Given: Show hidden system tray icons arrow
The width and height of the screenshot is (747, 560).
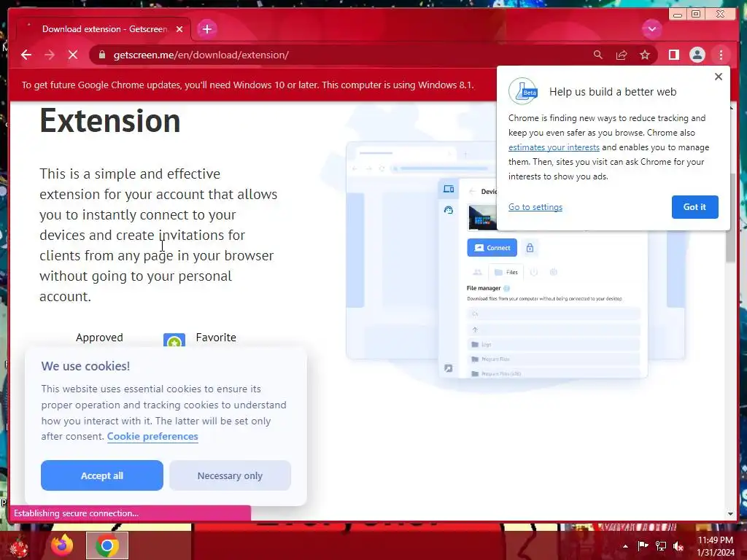Looking at the screenshot, I should (625, 546).
